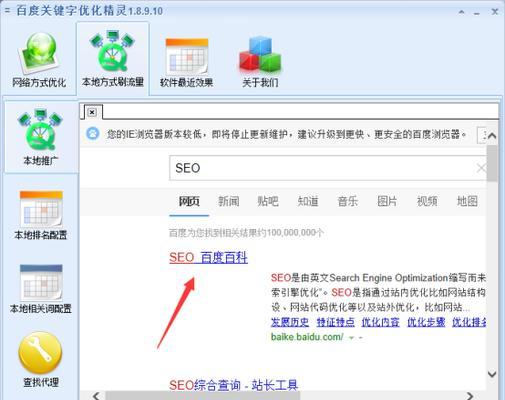Close the embedded browser tab
This screenshot has height=400, width=505.
[x=92, y=112]
